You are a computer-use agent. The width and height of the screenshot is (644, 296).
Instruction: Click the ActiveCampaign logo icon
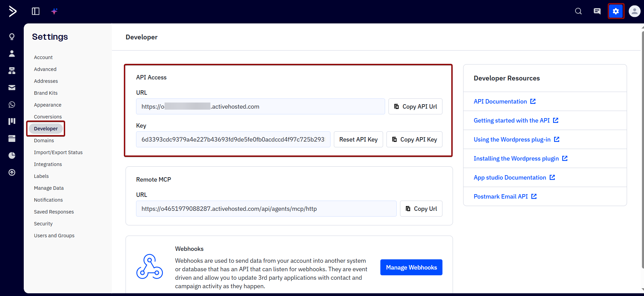pos(13,12)
